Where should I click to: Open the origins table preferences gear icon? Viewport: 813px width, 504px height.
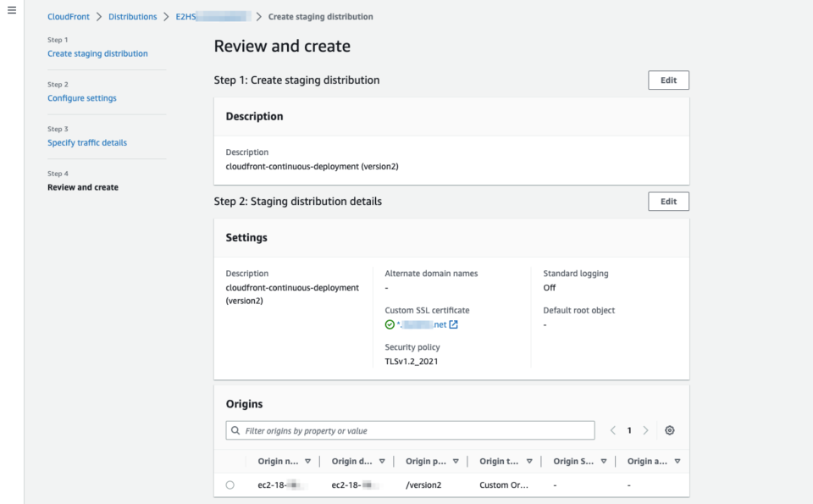(x=669, y=430)
